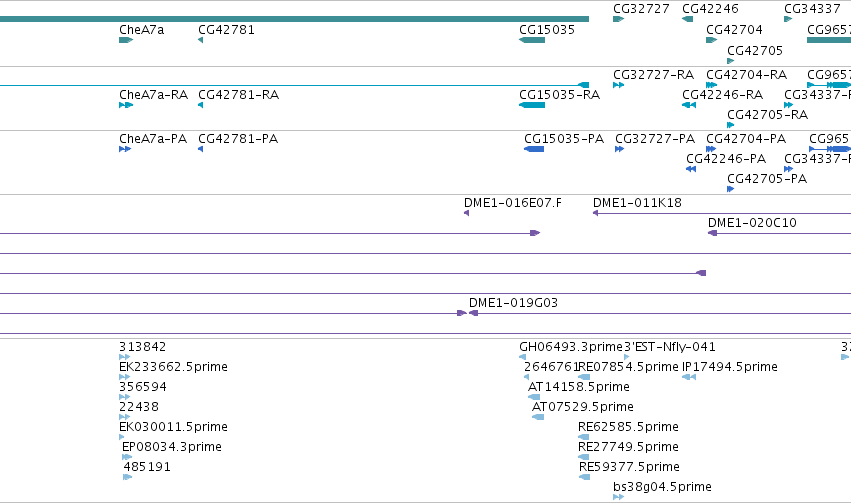Screen dimensions: 851x503
Task: Select the long teal gene span bar
Action: point(294,19)
